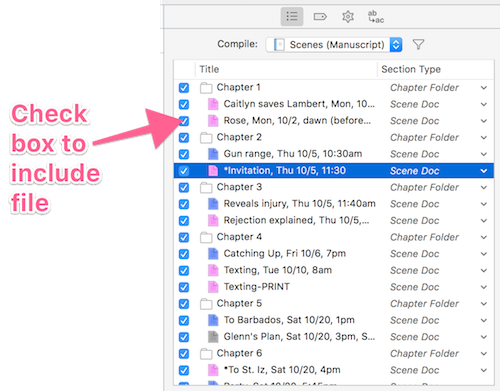
Task: Uncheck Texting, Tue 10/10 checkbox
Action: [x=184, y=270]
